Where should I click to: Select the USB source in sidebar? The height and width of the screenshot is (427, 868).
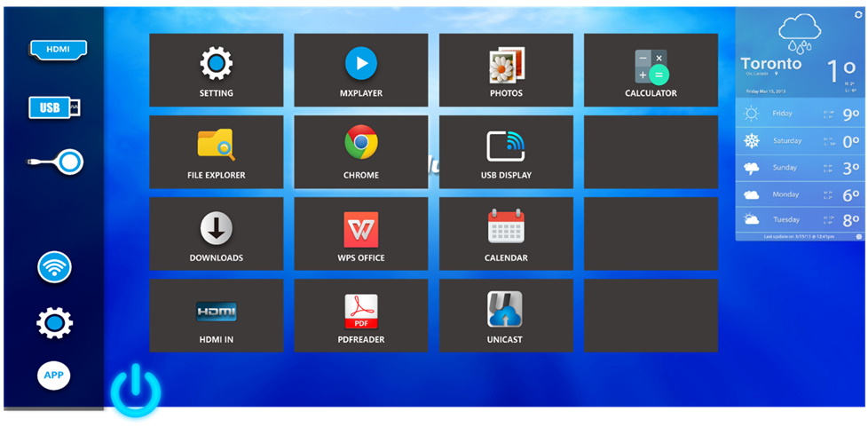[x=54, y=108]
